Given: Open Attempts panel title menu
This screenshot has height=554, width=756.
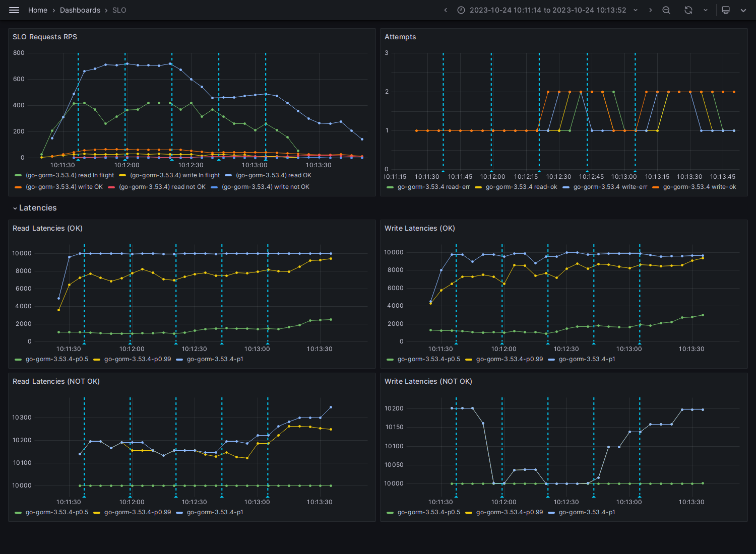Looking at the screenshot, I should [400, 37].
